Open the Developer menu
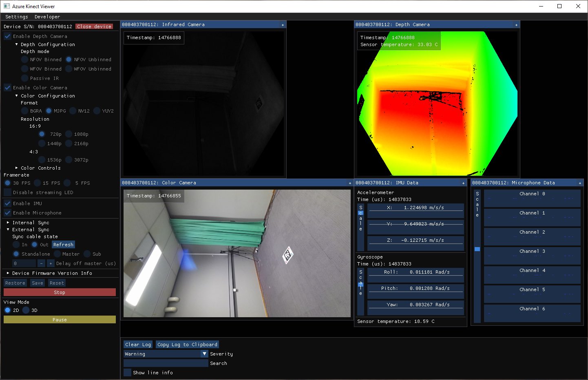Viewport: 588px width, 380px height. pyautogui.click(x=47, y=17)
